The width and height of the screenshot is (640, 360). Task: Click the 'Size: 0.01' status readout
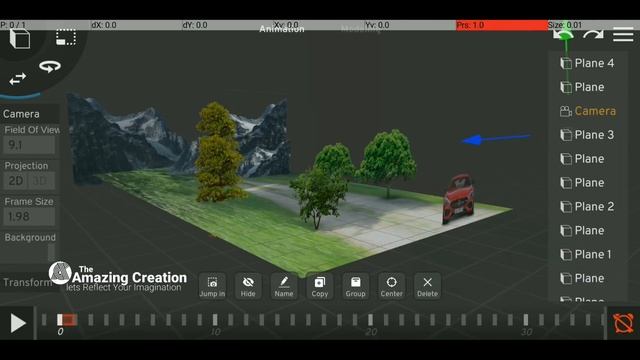coord(565,25)
